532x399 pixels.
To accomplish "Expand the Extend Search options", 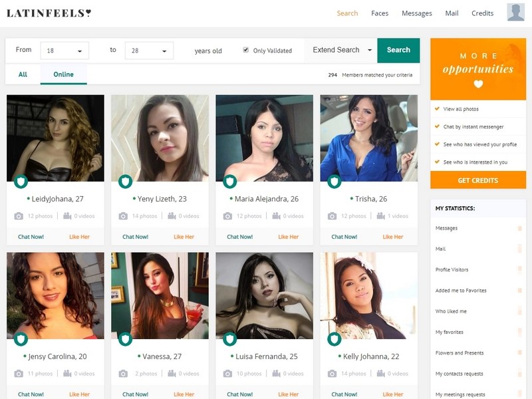I will point(341,50).
